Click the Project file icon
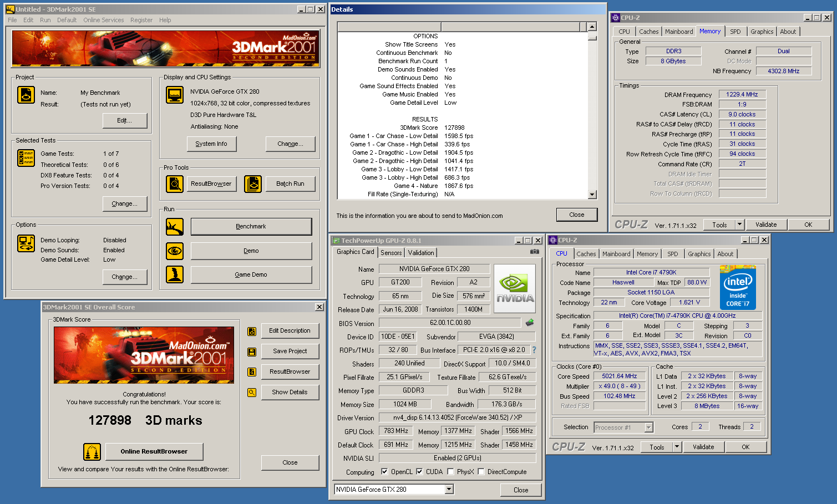Screen dimensions: 837x504 [x=26, y=95]
